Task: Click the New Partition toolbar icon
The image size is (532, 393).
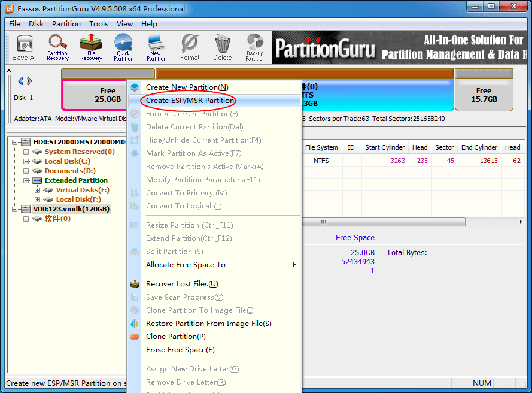Action: click(156, 48)
